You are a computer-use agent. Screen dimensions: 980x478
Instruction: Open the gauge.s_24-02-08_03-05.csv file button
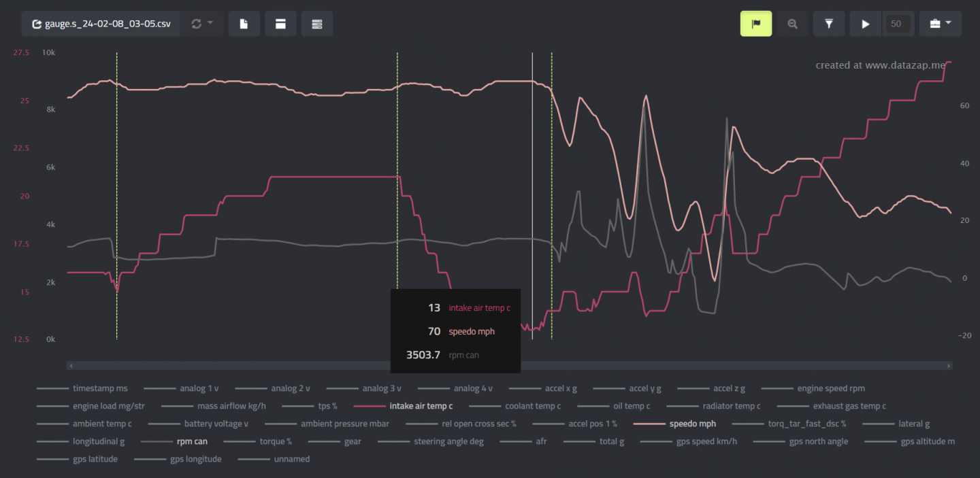pos(101,24)
